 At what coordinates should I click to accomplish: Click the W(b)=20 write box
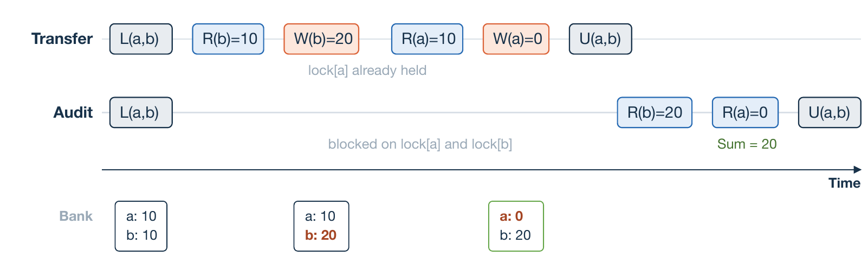[x=321, y=39]
